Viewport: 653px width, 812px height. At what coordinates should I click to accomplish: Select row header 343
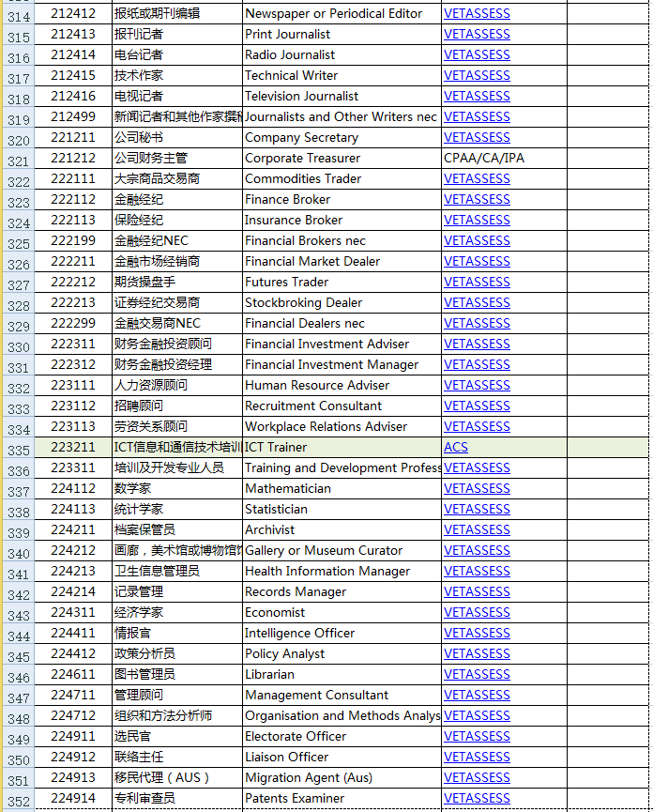tap(18, 613)
